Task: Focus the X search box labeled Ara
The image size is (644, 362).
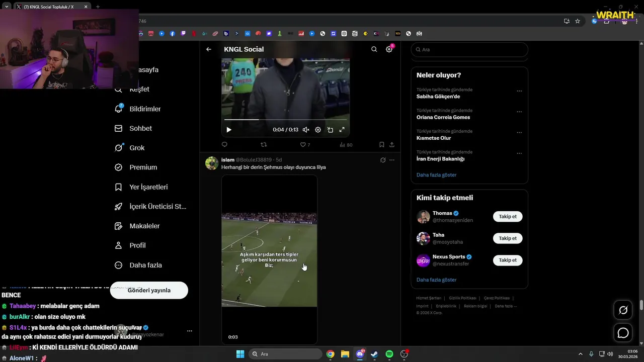Action: pos(469,50)
